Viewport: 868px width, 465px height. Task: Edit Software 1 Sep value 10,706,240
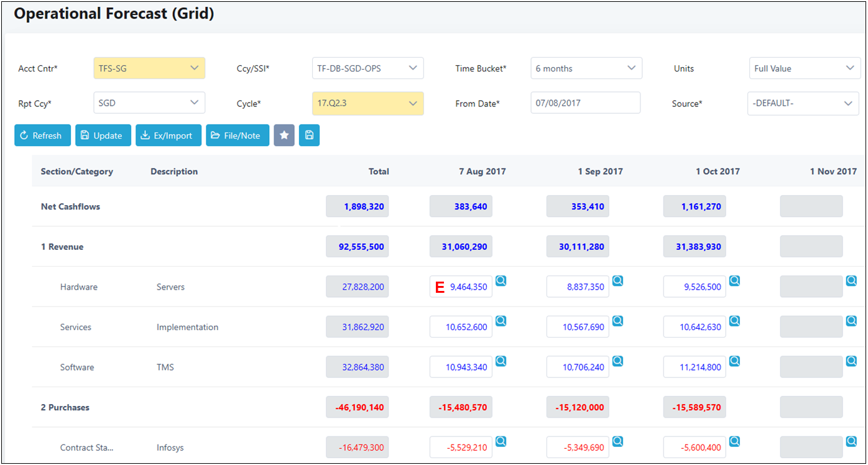(578, 367)
